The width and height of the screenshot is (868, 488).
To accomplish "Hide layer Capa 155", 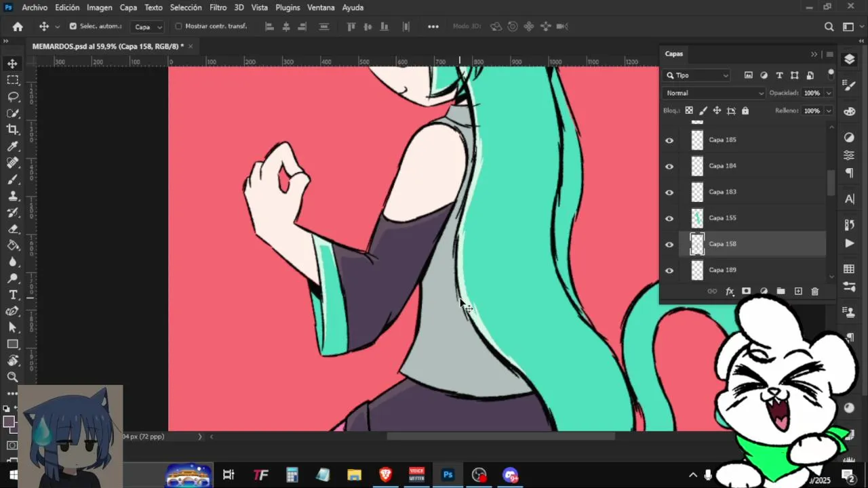I will click(x=669, y=218).
